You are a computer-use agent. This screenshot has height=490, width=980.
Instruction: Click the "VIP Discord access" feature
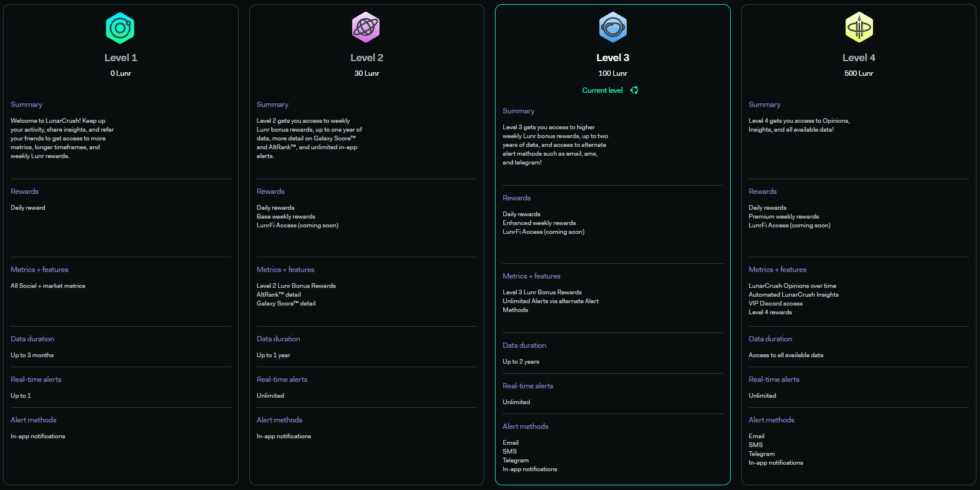click(x=775, y=304)
